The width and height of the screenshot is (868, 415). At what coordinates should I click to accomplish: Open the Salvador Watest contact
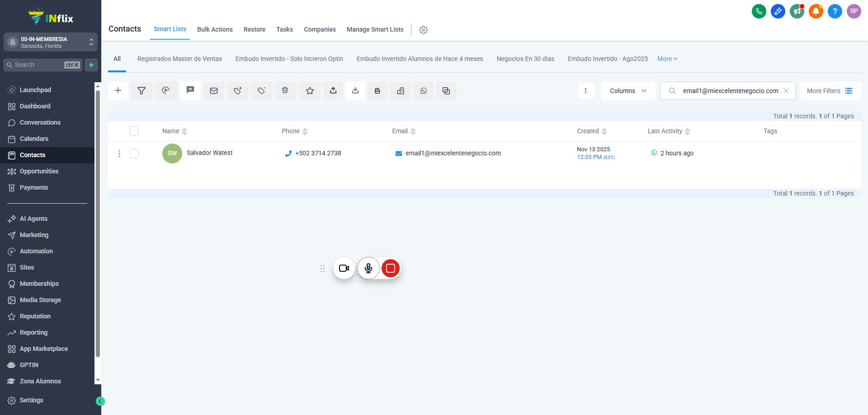pos(209,153)
